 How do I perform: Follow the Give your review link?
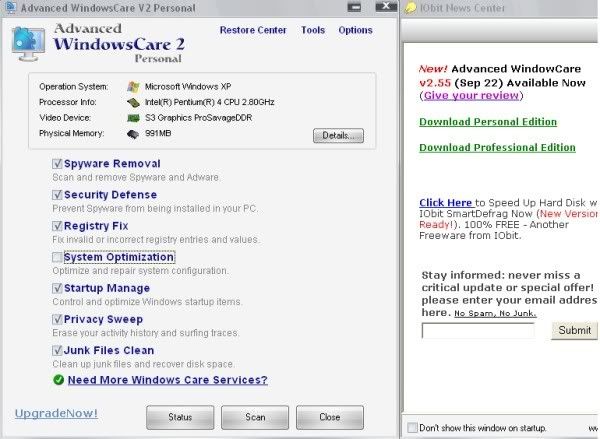(x=471, y=95)
